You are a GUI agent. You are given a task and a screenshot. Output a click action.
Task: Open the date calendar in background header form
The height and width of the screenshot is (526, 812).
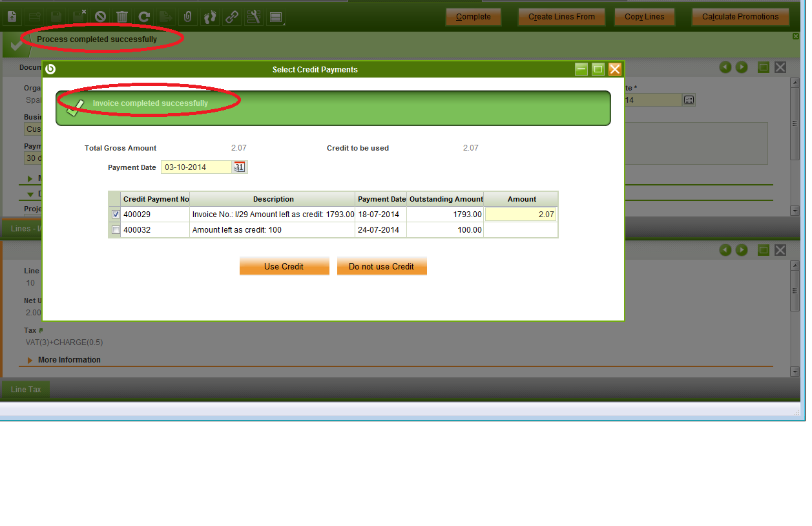pyautogui.click(x=689, y=100)
